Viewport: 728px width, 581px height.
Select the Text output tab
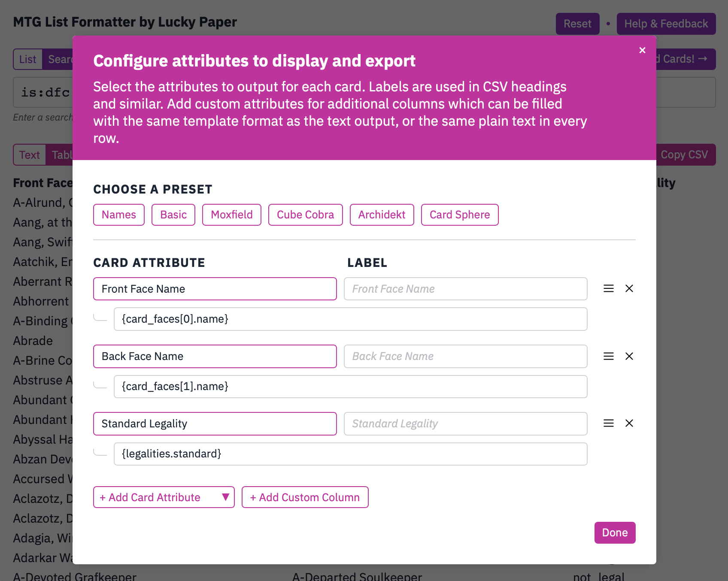point(30,155)
